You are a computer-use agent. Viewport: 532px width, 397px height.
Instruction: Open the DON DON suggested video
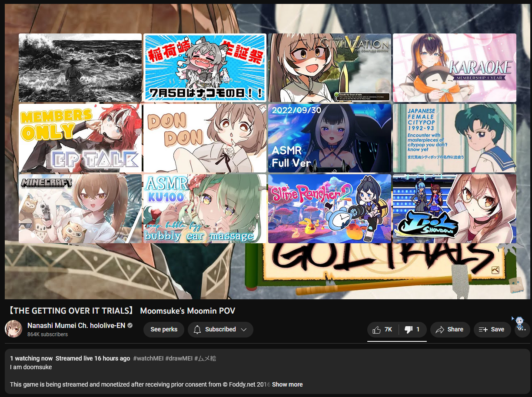(x=205, y=138)
